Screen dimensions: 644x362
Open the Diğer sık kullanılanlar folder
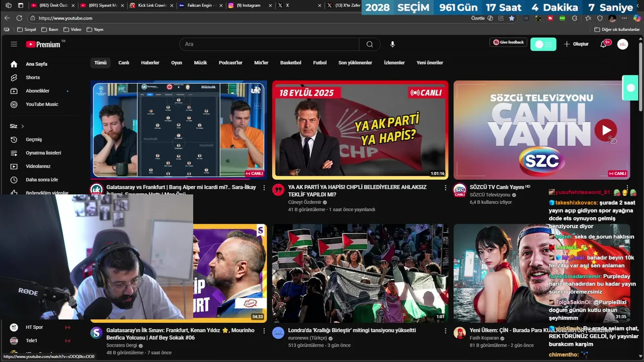click(x=617, y=30)
